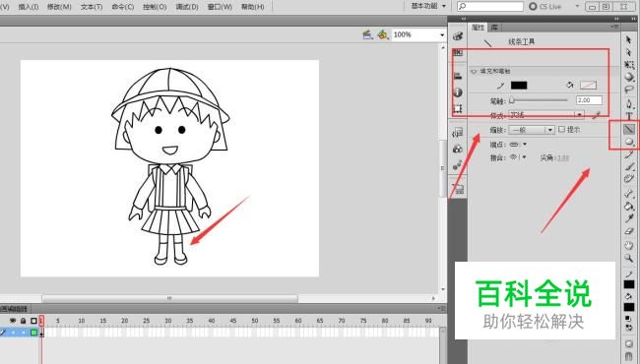
Task: Select the Subselection (white arrow) tool
Action: pyautogui.click(x=628, y=52)
